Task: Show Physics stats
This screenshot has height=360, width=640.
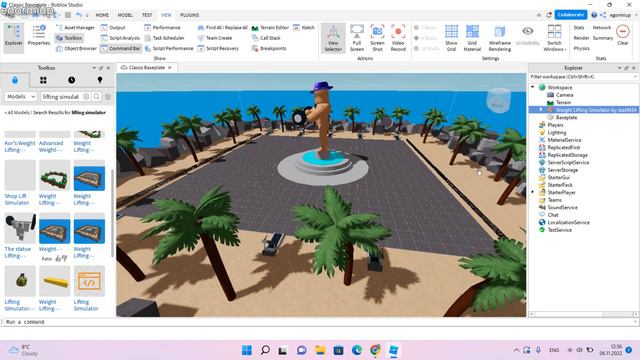Action: point(581,48)
